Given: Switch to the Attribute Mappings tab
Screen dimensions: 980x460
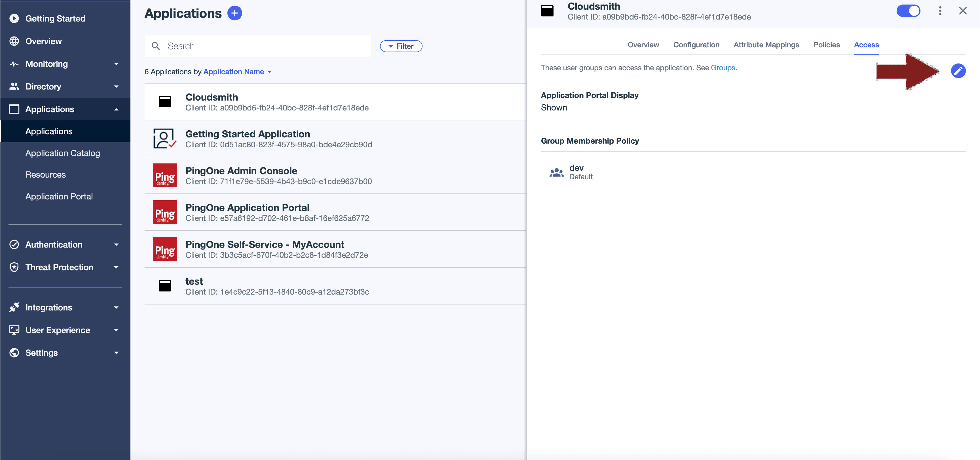Looking at the screenshot, I should click(766, 45).
